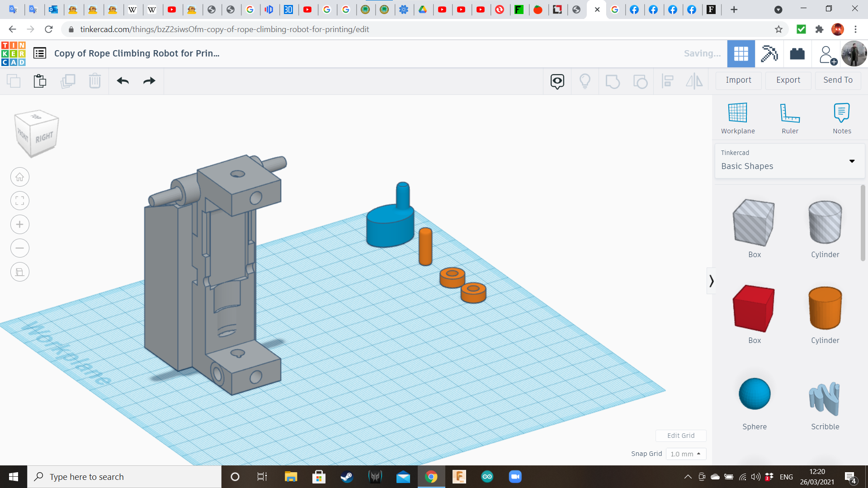Screen dimensions: 868x488
Task: Click the Undo arrow icon
Action: tap(123, 81)
